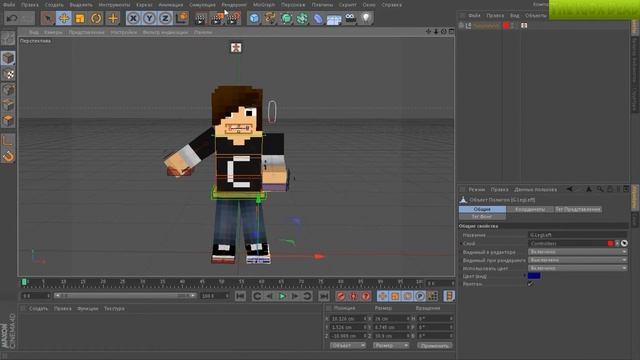Click the dark blue display color swatch
The height and width of the screenshot is (360, 640).
534,276
